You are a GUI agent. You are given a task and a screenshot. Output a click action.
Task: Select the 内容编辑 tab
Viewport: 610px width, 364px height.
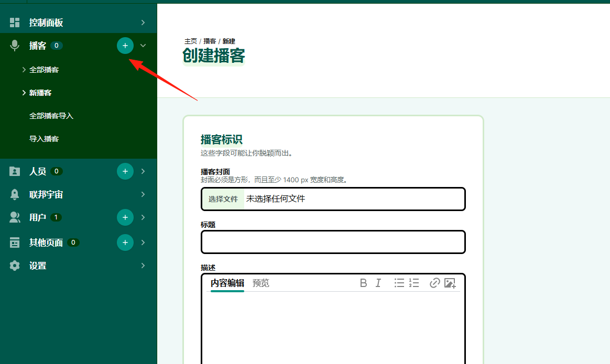tap(227, 283)
